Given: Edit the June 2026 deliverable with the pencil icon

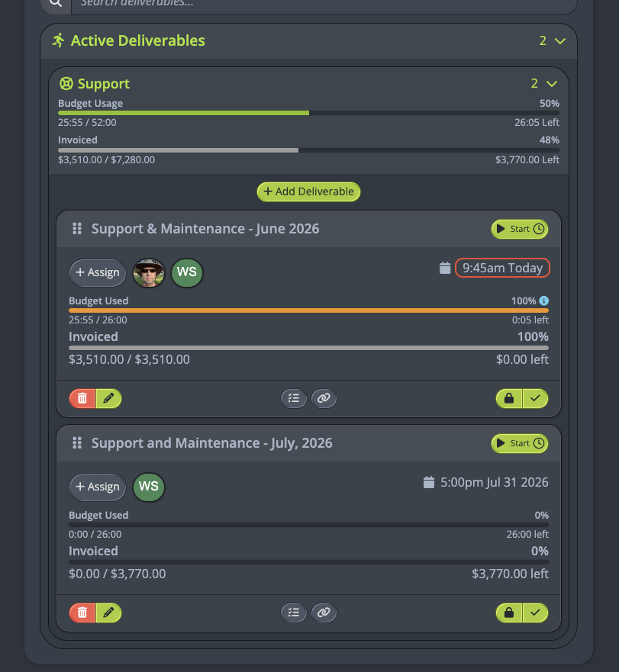Looking at the screenshot, I should point(108,399).
